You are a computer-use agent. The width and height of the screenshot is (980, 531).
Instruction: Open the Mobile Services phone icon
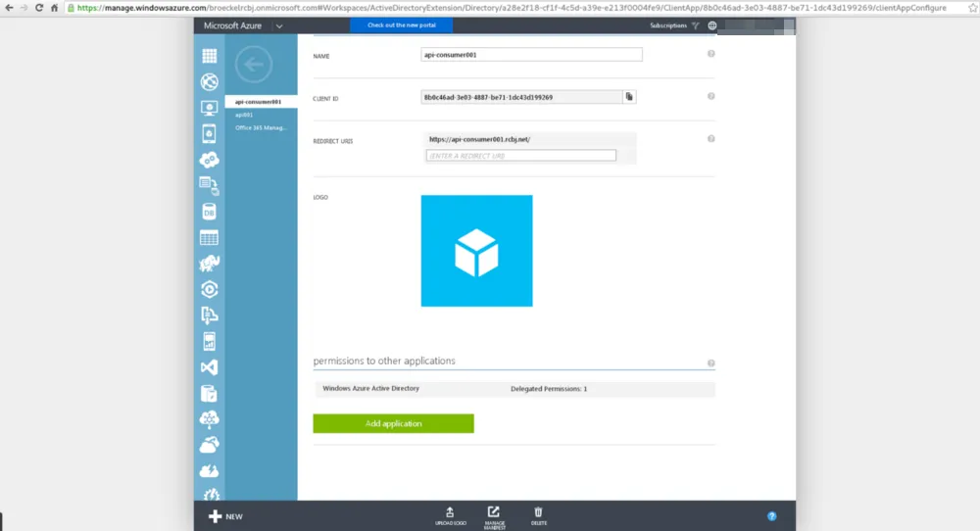point(210,133)
